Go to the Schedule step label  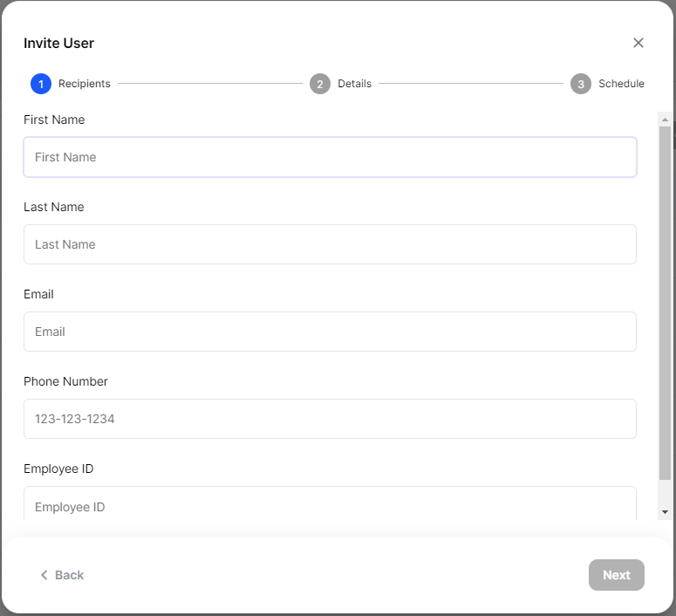point(621,84)
